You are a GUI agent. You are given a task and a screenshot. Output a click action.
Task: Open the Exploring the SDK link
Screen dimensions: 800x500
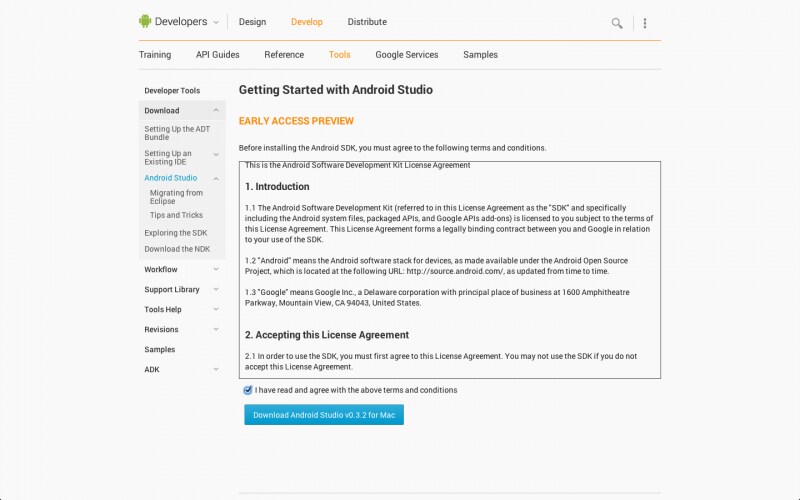coord(175,233)
